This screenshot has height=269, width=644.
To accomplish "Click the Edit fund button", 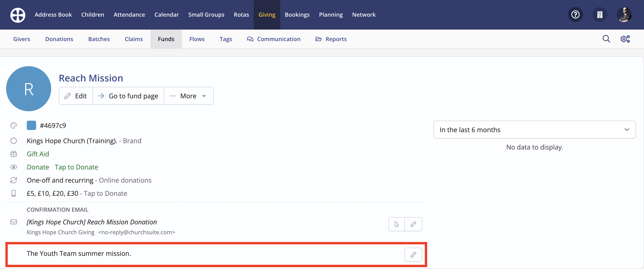I will [x=76, y=96].
